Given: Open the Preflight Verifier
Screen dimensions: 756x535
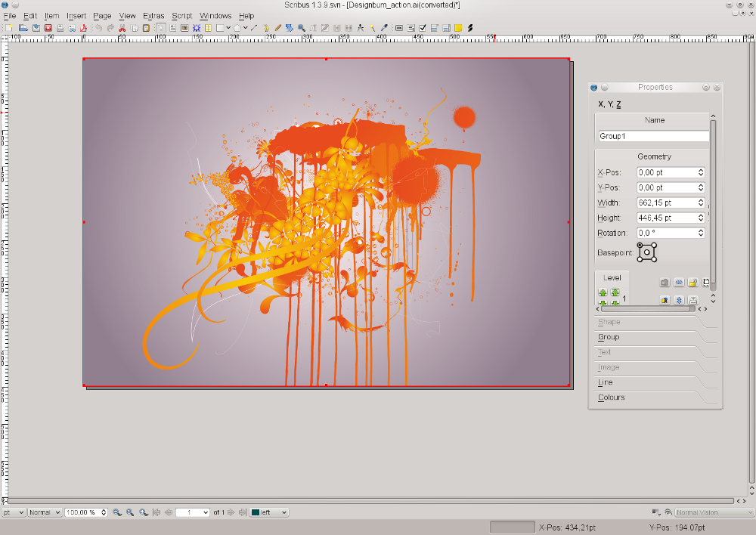Looking at the screenshot, I should point(71,27).
